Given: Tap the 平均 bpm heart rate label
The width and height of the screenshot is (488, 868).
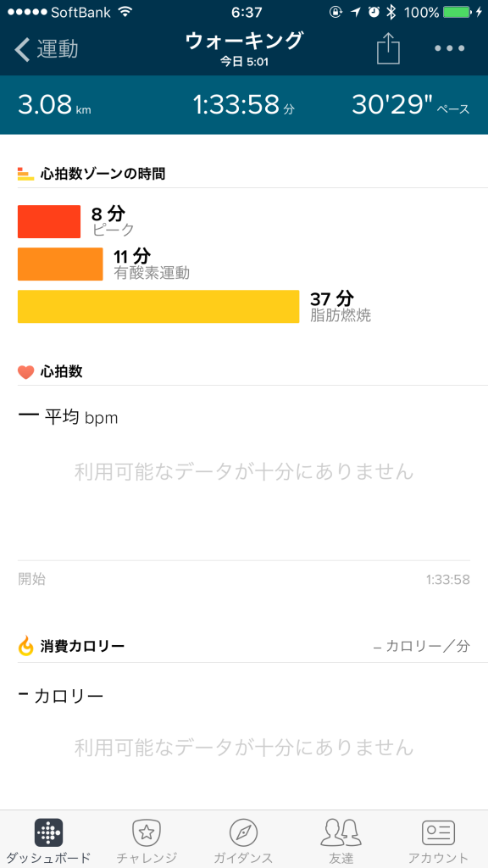Looking at the screenshot, I should [x=81, y=417].
